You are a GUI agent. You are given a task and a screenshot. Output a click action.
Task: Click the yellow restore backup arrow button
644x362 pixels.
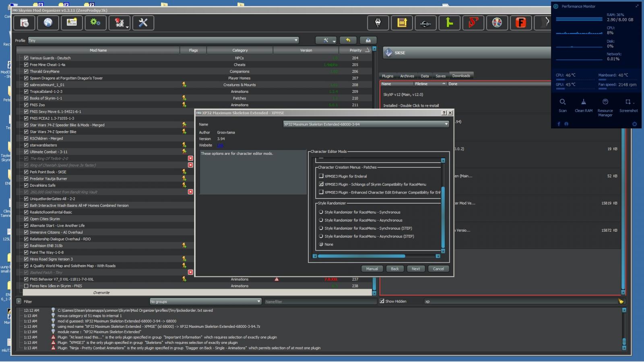click(x=348, y=40)
